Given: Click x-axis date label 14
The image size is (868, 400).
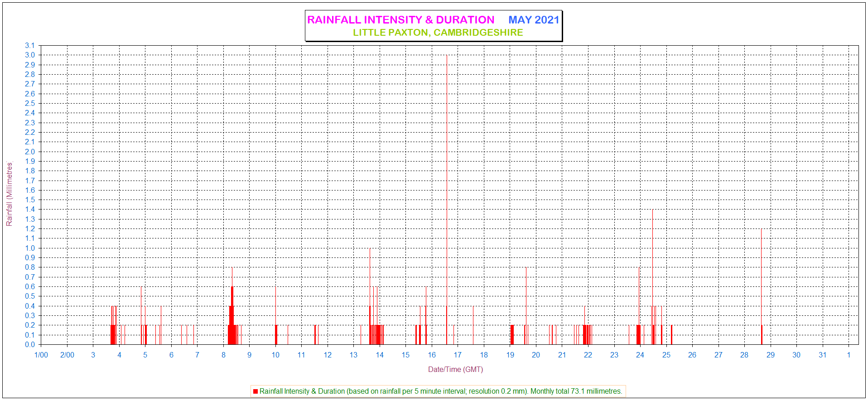Looking at the screenshot, I should (380, 355).
